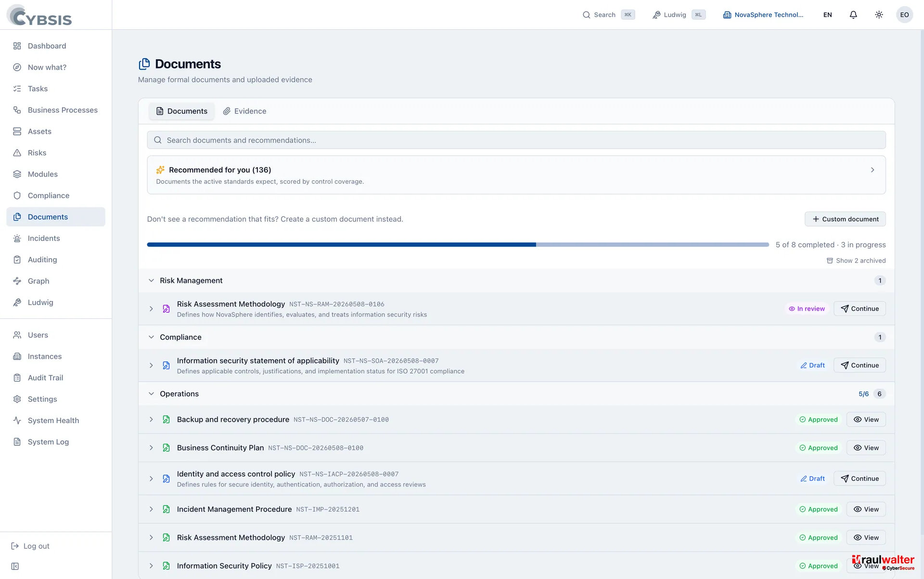Click the Settings gear icon

tap(17, 399)
